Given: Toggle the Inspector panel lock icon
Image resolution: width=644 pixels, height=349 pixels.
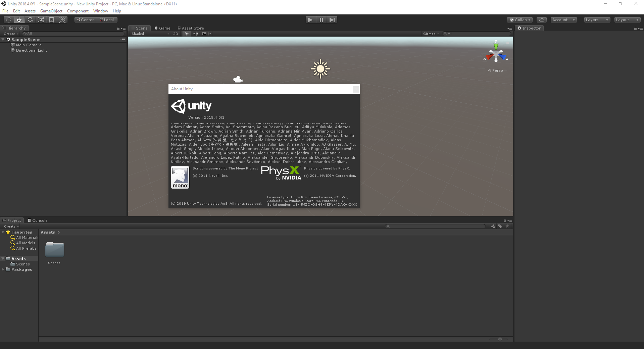Looking at the screenshot, I should click(x=635, y=29).
